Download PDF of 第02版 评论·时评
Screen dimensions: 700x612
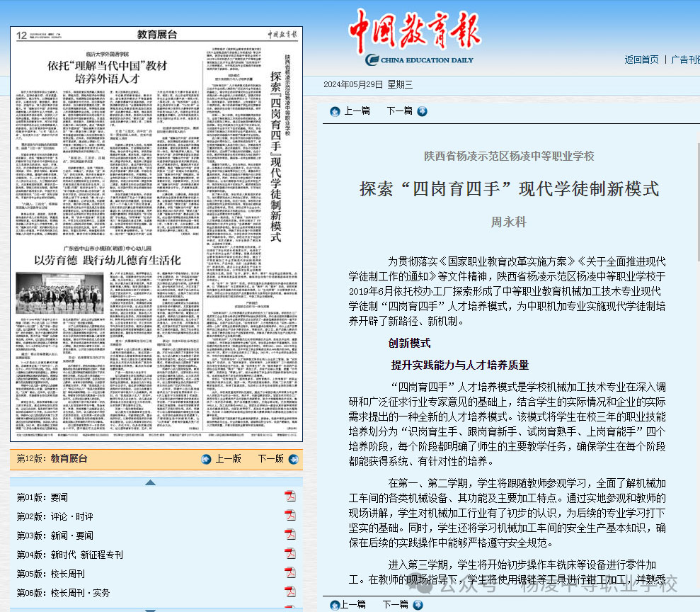point(289,516)
